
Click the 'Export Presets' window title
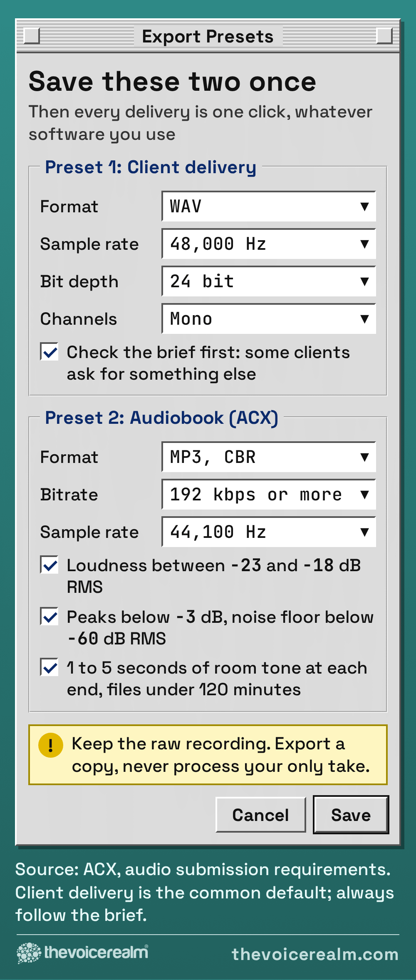208,37
